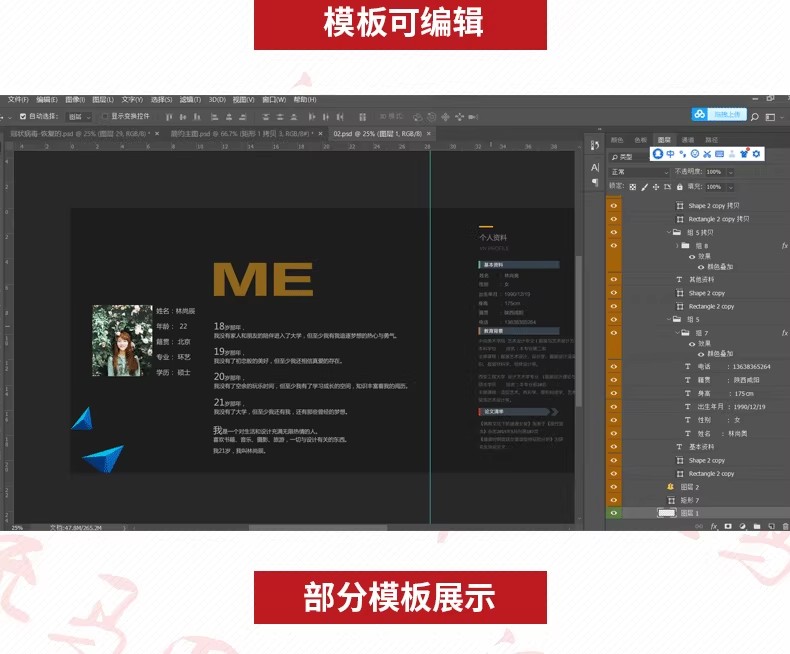790x654 pixels.
Task: Open the 滤镜(T) menu
Action: (190, 100)
